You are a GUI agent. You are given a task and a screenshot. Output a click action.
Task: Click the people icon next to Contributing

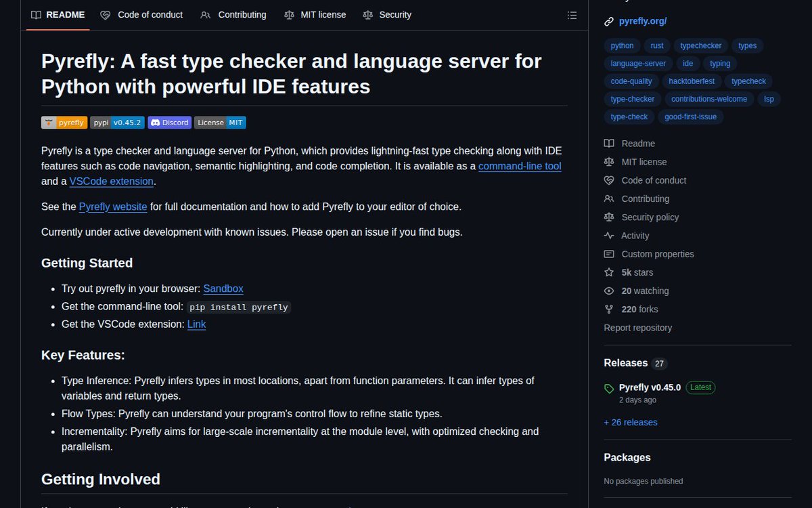(x=608, y=198)
